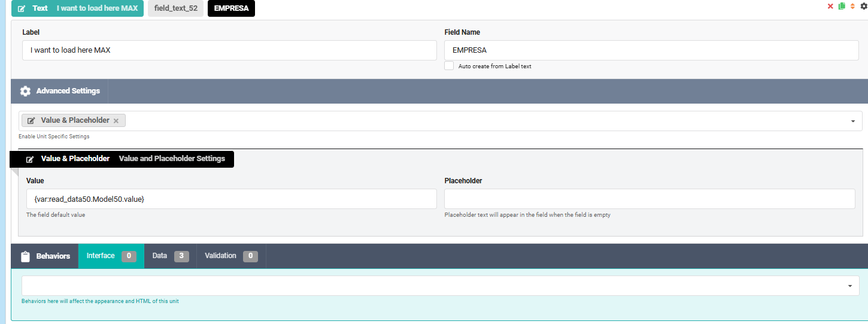This screenshot has width=868, height=324.
Task: Focus the Field Name input containing EMPRESA
Action: (651, 50)
